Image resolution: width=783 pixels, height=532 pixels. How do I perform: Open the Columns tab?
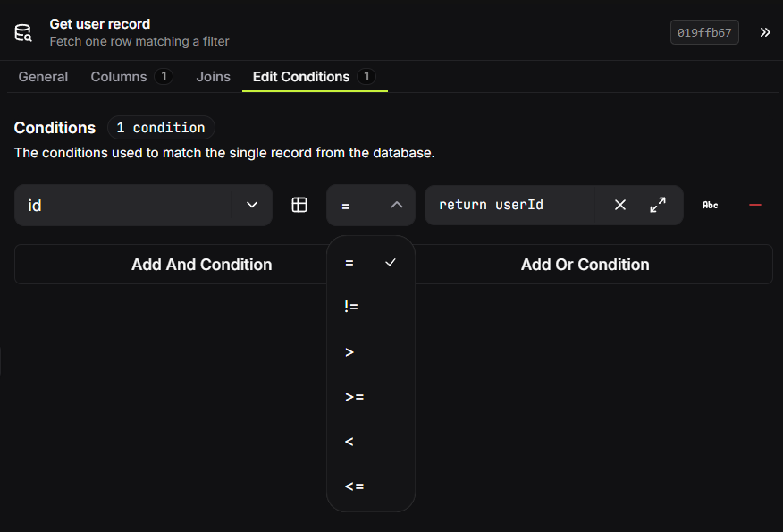(x=131, y=77)
